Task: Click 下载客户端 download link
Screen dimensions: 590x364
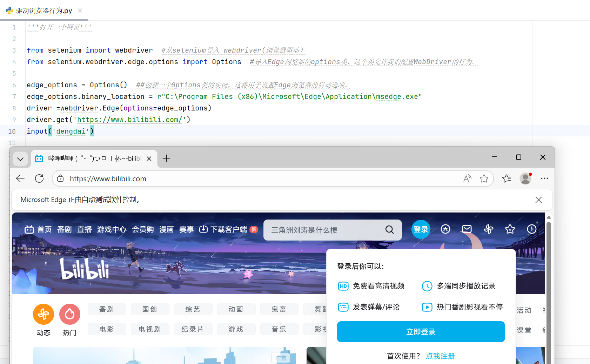Action: (x=229, y=229)
